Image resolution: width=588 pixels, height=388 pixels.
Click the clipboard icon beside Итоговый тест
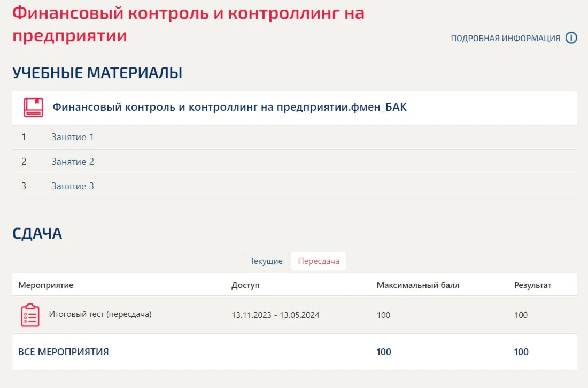[x=30, y=315]
